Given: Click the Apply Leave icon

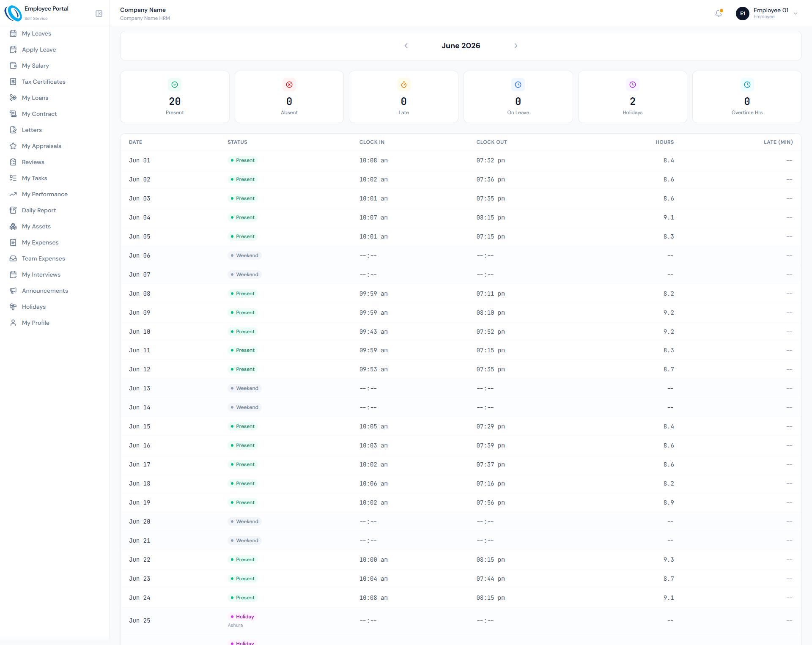Looking at the screenshot, I should coord(13,49).
